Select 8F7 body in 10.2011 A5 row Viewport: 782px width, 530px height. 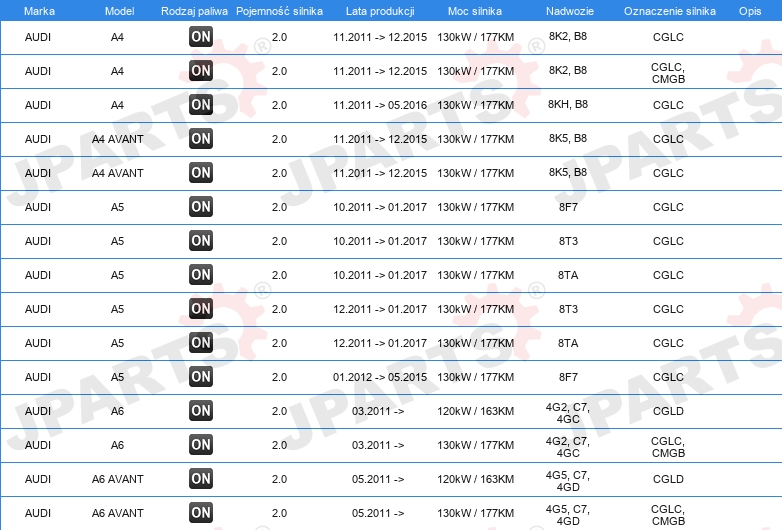568,207
